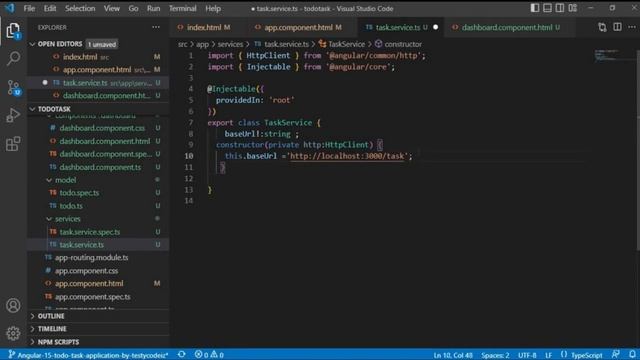Change indentation via Spaces: 2
Viewport: 640px width, 360px height.
click(x=495, y=355)
